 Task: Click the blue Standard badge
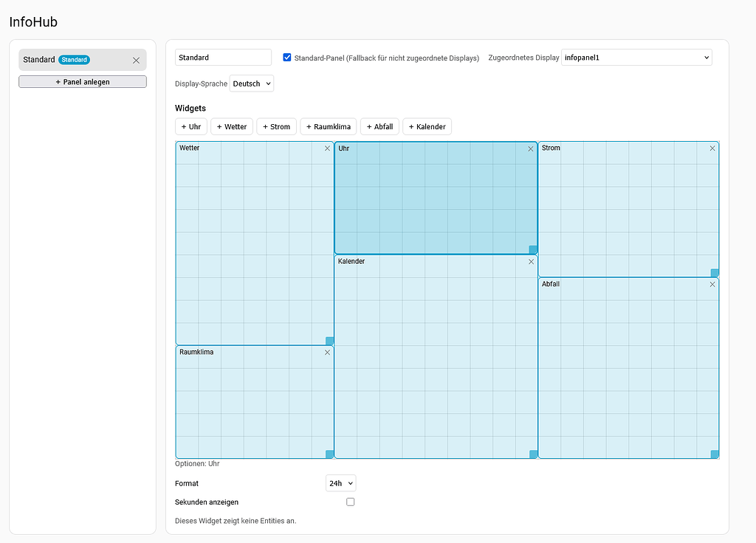point(75,60)
